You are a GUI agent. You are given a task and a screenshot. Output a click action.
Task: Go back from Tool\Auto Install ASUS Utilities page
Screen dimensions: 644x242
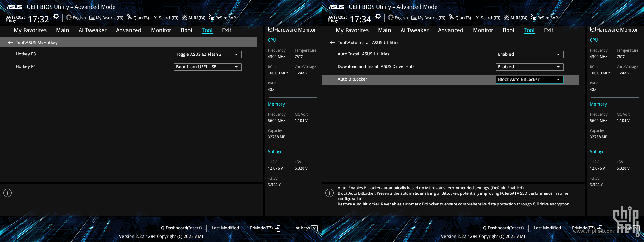coord(332,42)
